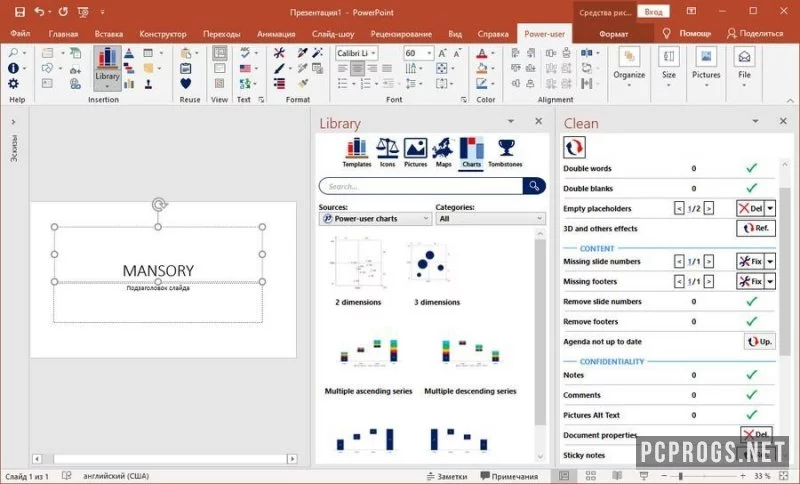Click the font color A swatch
Viewport: 800px width, 484px height.
tap(482, 53)
